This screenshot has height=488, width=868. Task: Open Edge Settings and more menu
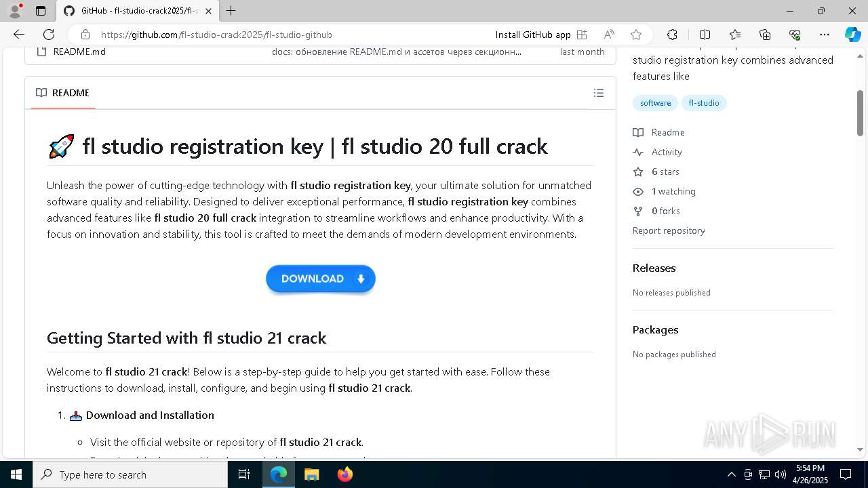tap(825, 35)
